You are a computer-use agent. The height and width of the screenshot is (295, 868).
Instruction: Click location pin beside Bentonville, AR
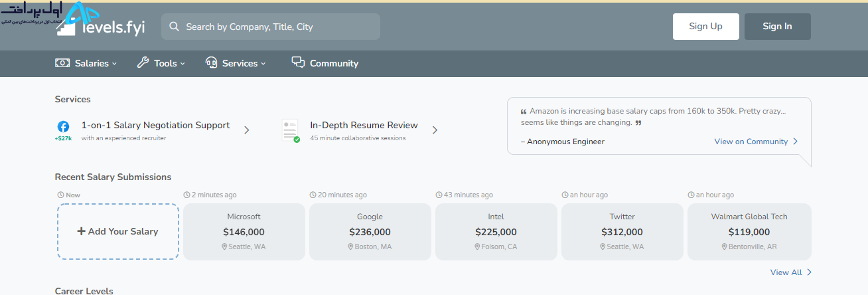click(x=724, y=246)
